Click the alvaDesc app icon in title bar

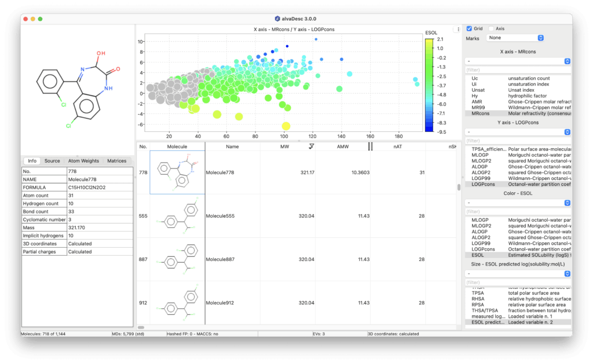click(x=277, y=19)
